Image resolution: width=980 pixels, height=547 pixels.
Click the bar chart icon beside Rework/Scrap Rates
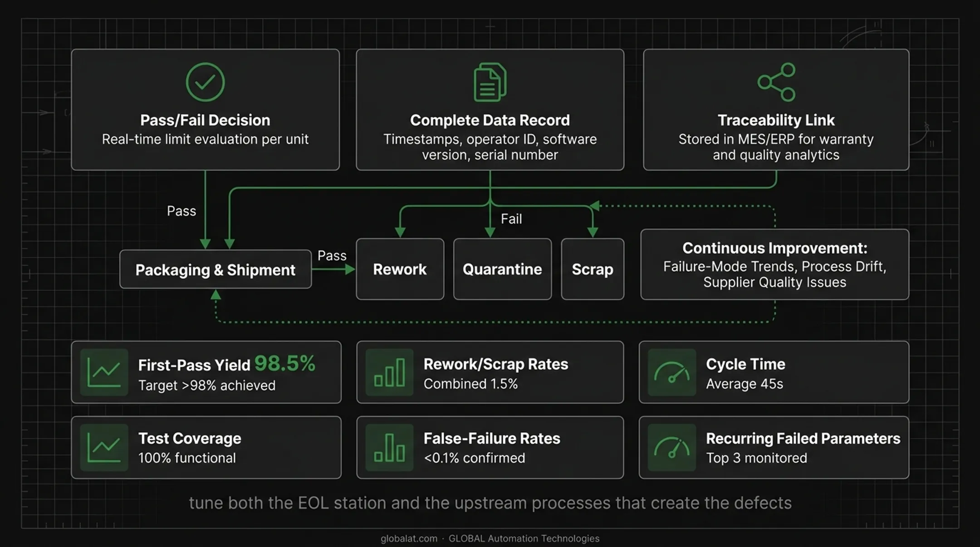(x=389, y=372)
